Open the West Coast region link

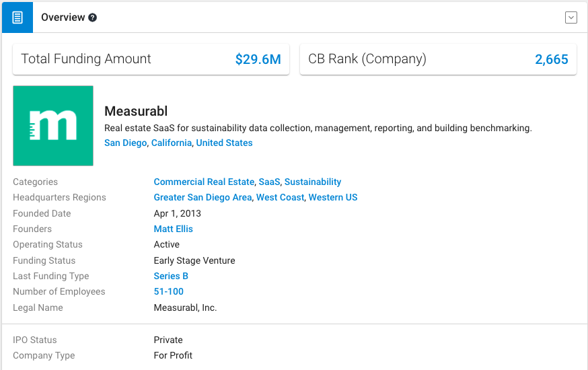point(280,197)
